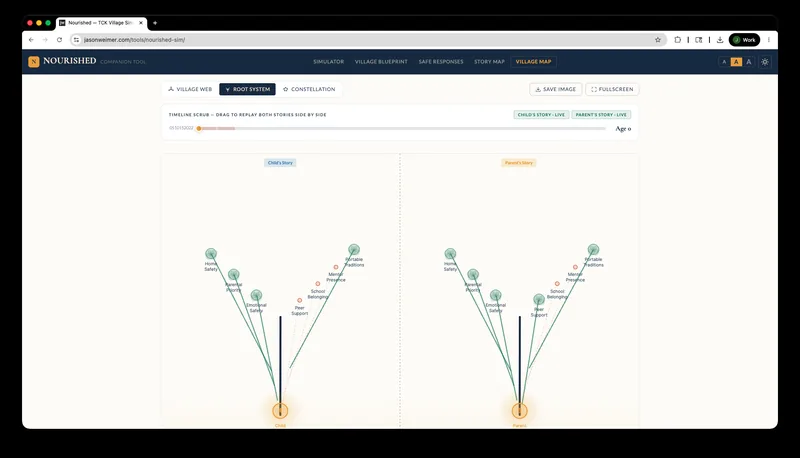800x458 pixels.
Task: Open the Chrome three-dot menu
Action: [x=768, y=40]
